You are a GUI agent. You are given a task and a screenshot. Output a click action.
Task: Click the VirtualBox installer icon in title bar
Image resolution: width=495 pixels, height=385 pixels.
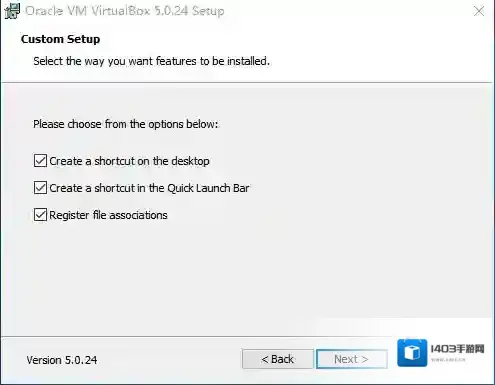pos(12,11)
